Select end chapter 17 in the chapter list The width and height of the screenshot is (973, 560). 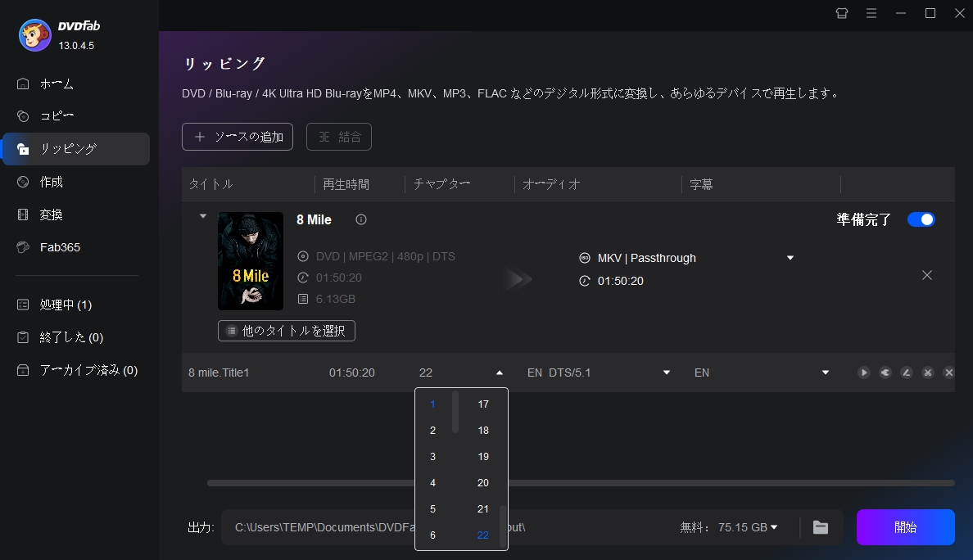pos(482,404)
